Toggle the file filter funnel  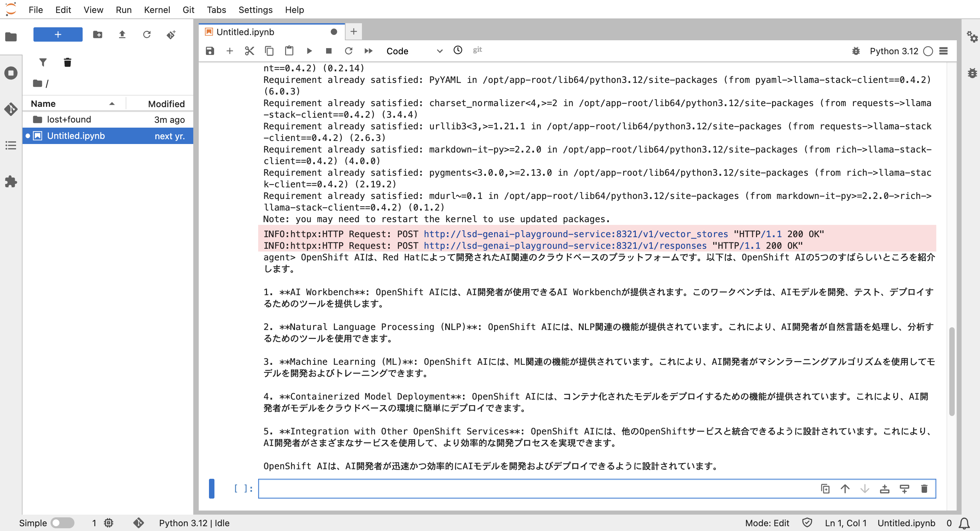[x=43, y=62]
